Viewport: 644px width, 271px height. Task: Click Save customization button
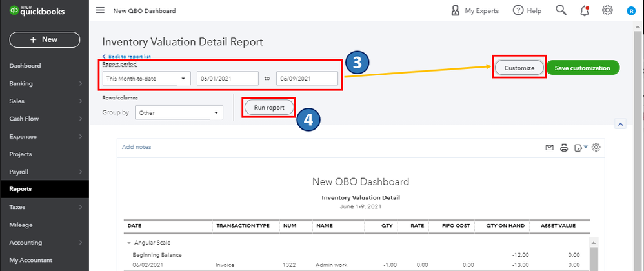583,68
